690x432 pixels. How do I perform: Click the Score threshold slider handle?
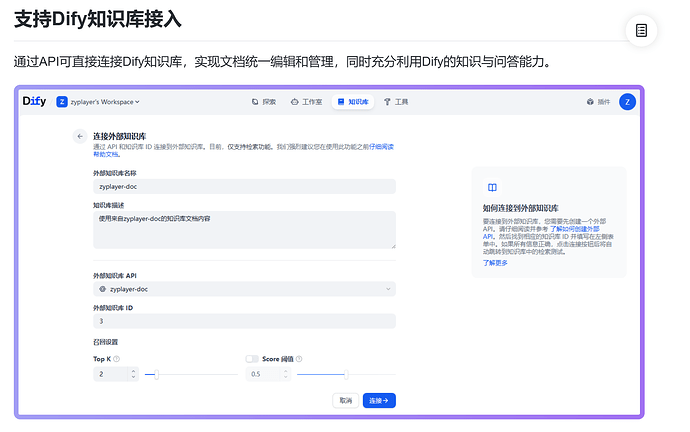346,374
